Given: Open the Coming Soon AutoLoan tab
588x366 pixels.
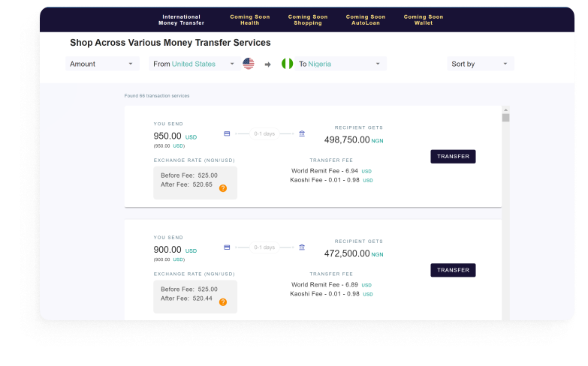Looking at the screenshot, I should tap(366, 19).
